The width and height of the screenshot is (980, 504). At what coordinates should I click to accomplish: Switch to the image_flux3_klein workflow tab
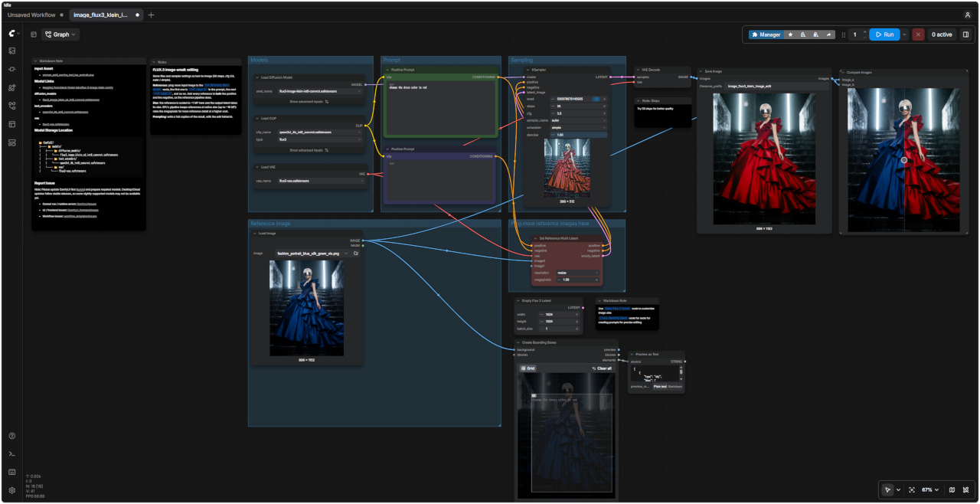pyautogui.click(x=106, y=15)
